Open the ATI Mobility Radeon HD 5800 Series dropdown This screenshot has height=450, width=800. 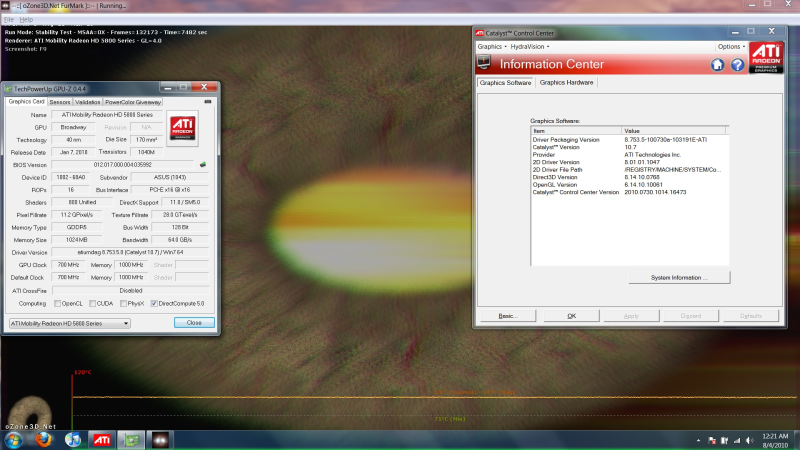(x=69, y=323)
